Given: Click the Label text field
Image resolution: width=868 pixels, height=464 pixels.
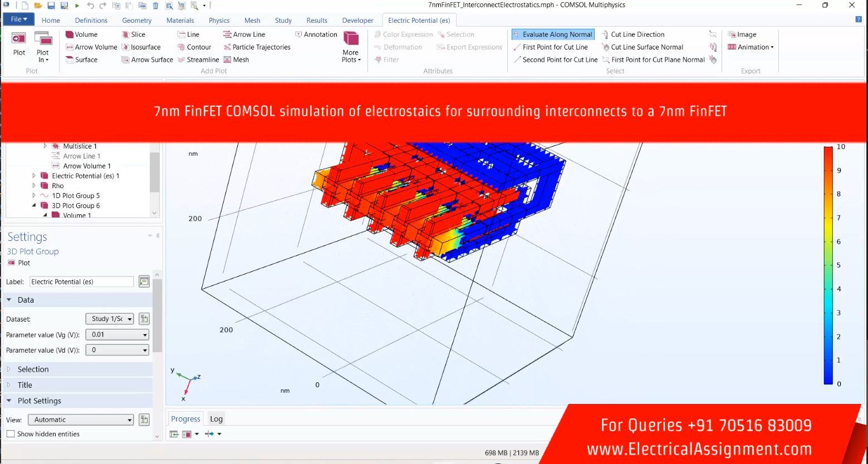Looking at the screenshot, I should pos(81,282).
